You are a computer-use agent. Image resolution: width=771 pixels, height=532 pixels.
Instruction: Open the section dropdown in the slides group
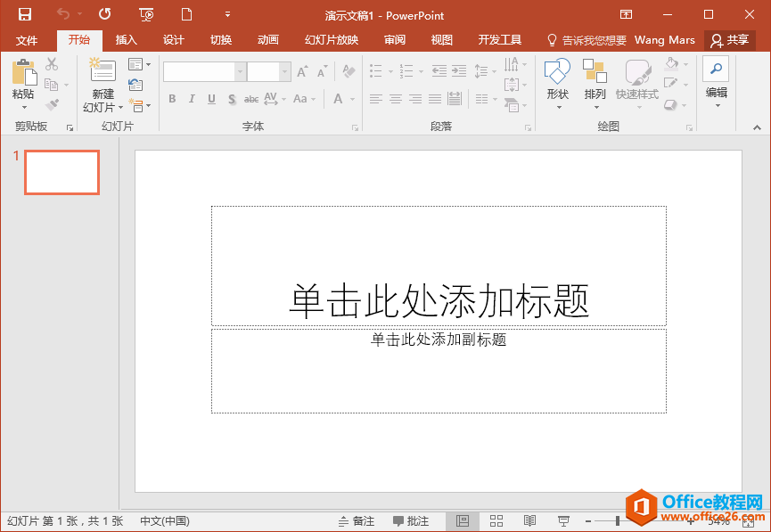point(140,105)
